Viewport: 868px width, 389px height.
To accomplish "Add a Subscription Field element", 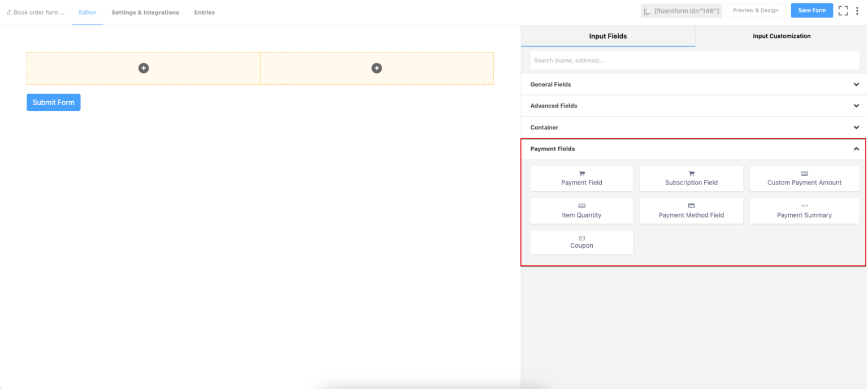I will 691,178.
